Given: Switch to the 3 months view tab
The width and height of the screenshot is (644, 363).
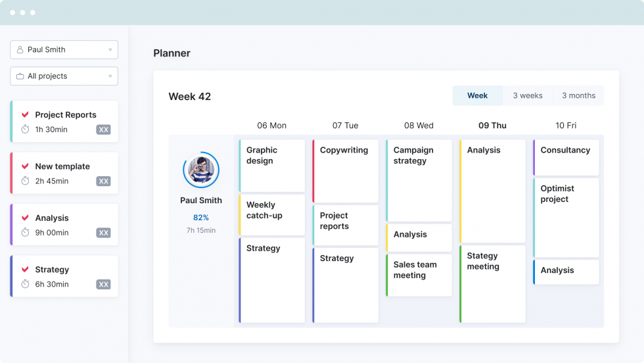Looking at the screenshot, I should (578, 95).
